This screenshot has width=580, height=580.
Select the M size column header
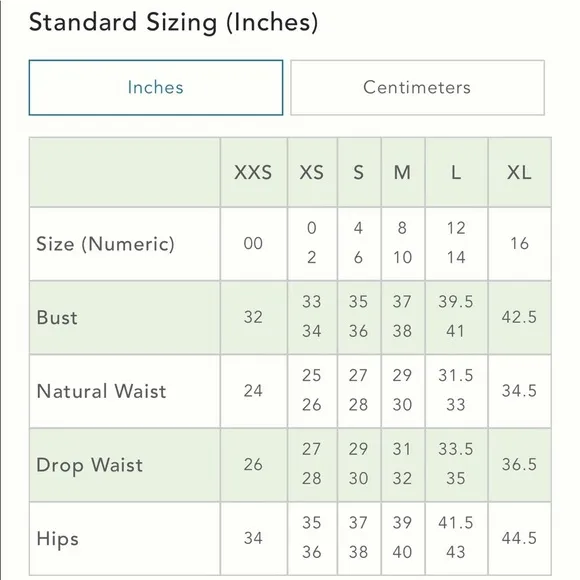[402, 172]
